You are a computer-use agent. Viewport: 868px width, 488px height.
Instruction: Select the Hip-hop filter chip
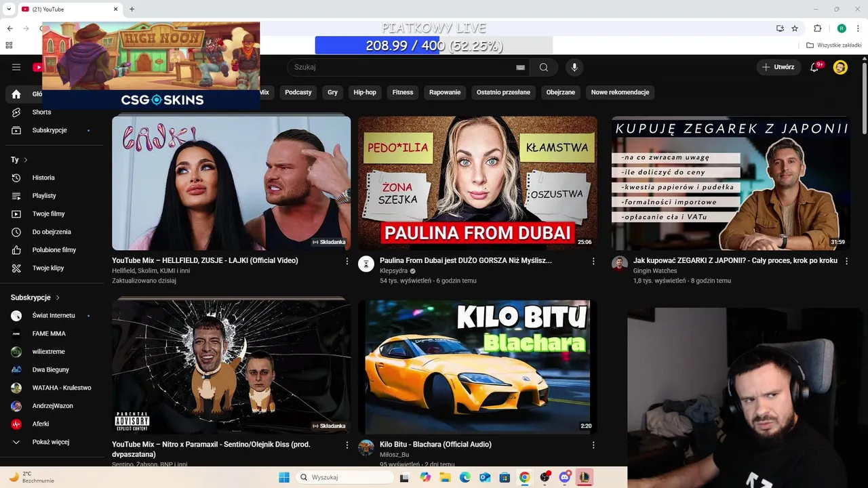(365, 92)
